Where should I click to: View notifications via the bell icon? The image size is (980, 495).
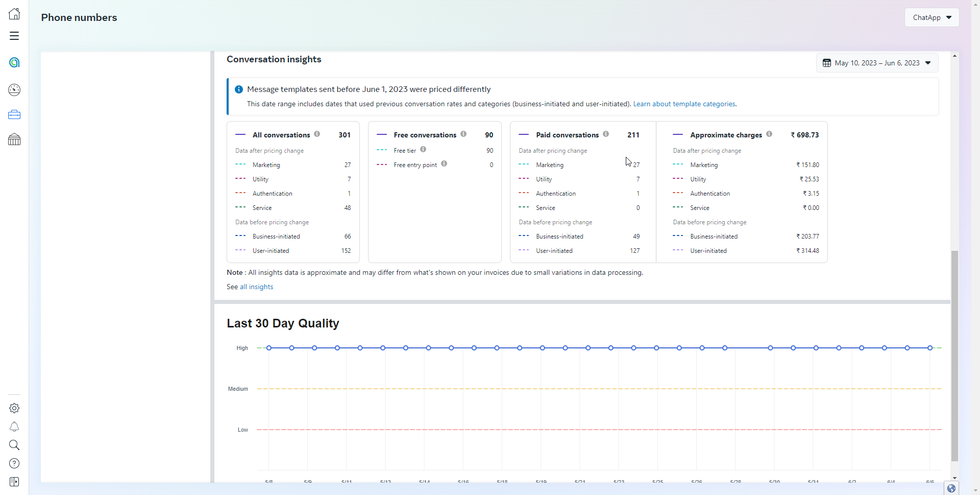[14, 427]
